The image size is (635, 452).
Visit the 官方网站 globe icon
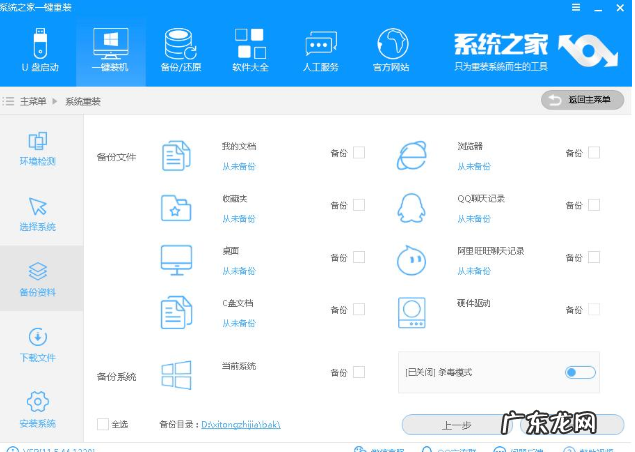[x=392, y=43]
